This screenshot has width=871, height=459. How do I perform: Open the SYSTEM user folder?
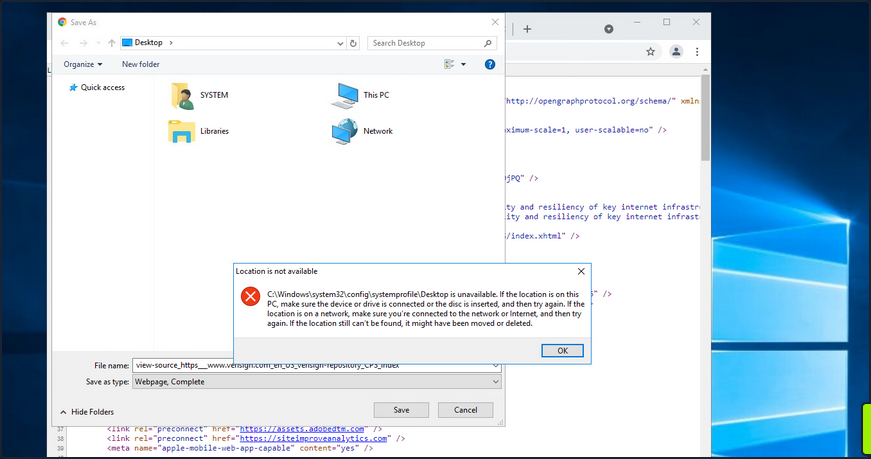199,96
